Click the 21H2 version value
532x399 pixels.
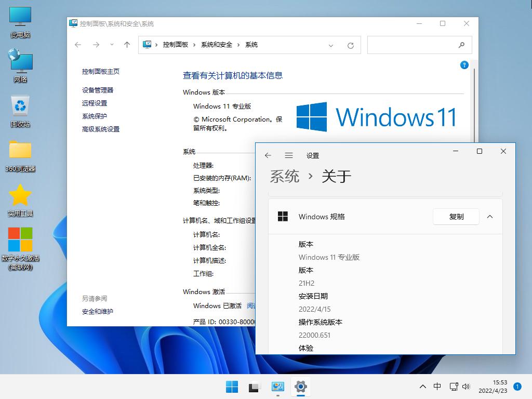pos(307,283)
